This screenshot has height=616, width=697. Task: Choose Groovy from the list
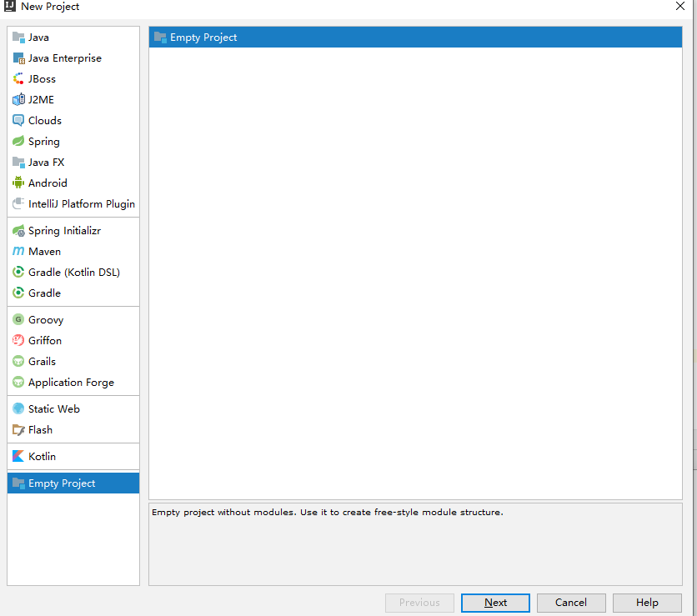(73, 319)
